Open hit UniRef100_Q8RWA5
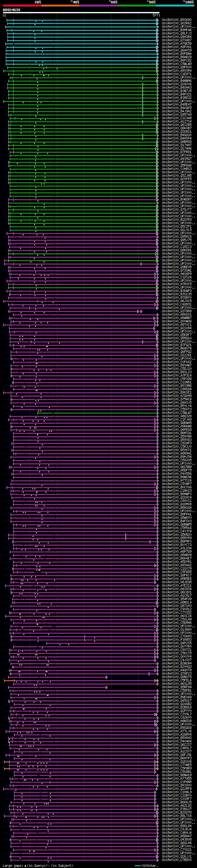 177,423
